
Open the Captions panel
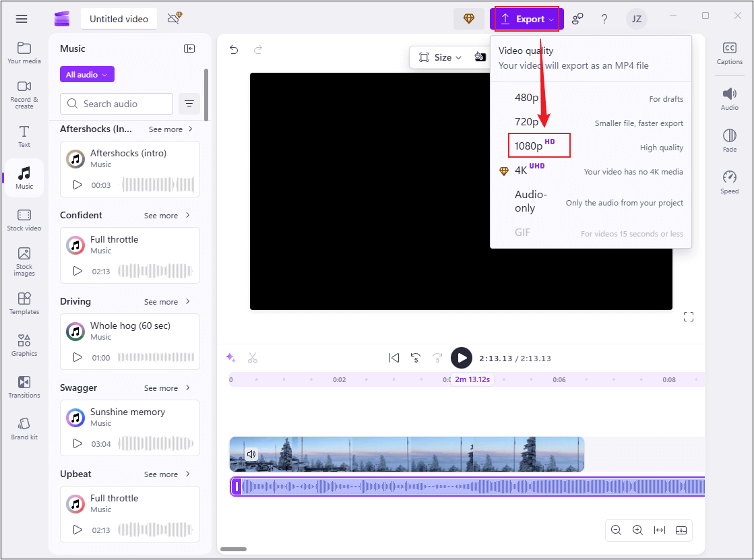729,53
